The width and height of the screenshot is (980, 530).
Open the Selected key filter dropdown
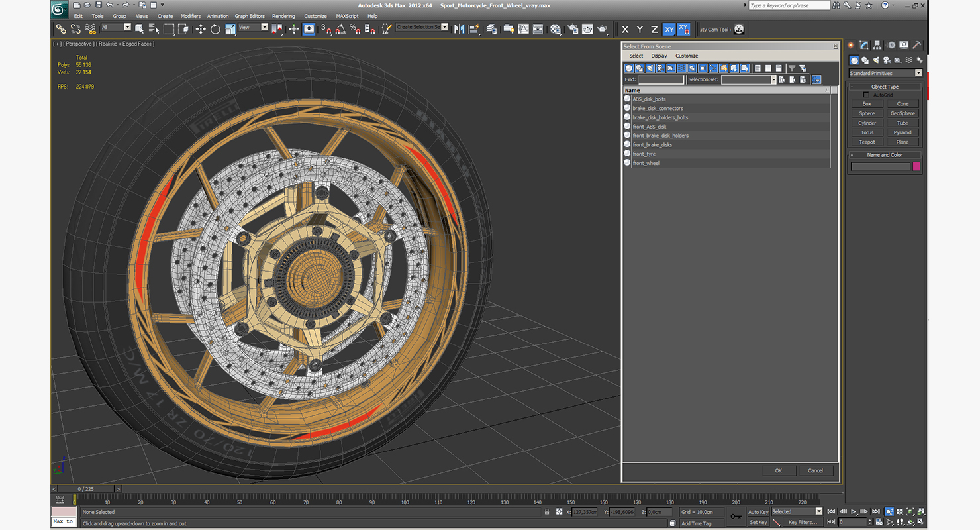[x=797, y=511]
